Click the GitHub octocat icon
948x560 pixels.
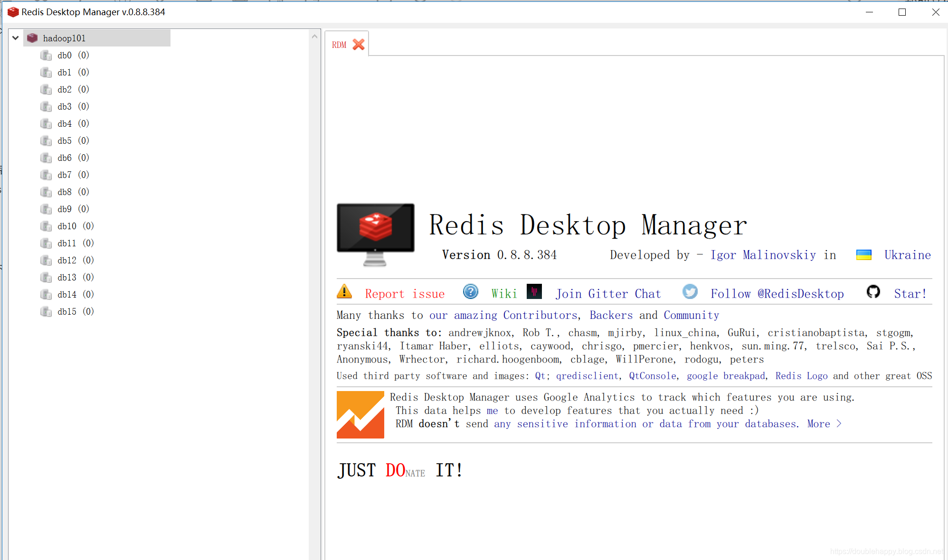[873, 291]
